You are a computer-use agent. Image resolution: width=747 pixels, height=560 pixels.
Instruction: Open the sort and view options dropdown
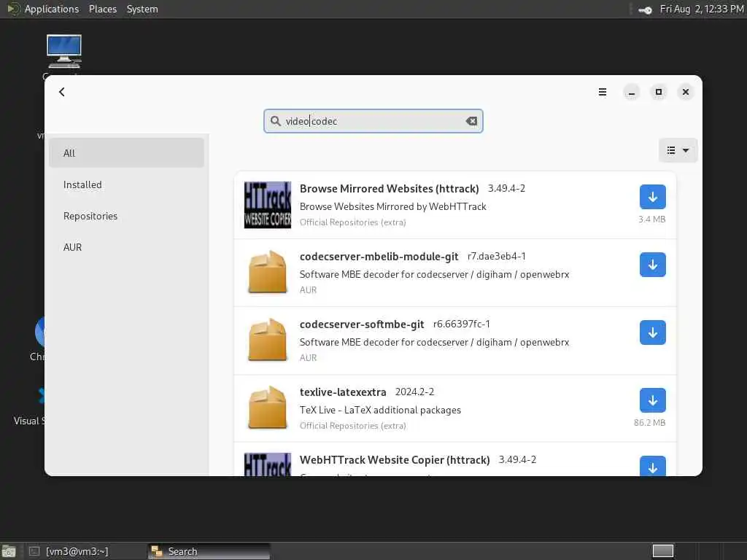point(678,150)
